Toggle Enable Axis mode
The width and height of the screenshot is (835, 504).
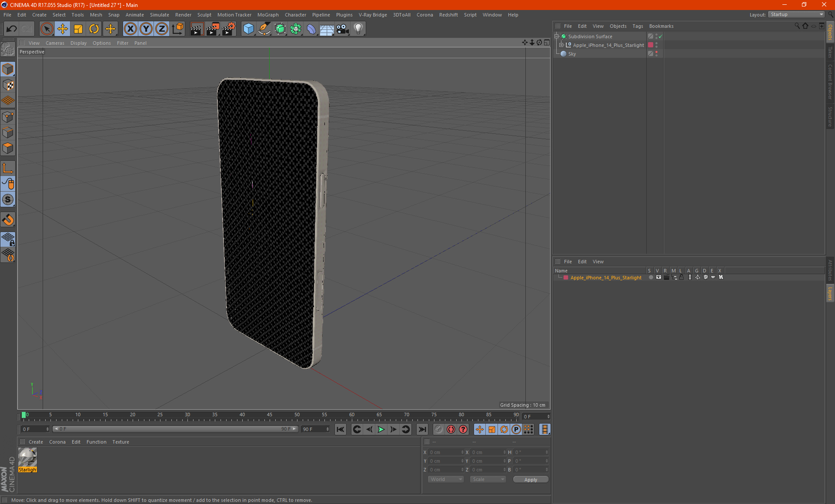pos(8,168)
